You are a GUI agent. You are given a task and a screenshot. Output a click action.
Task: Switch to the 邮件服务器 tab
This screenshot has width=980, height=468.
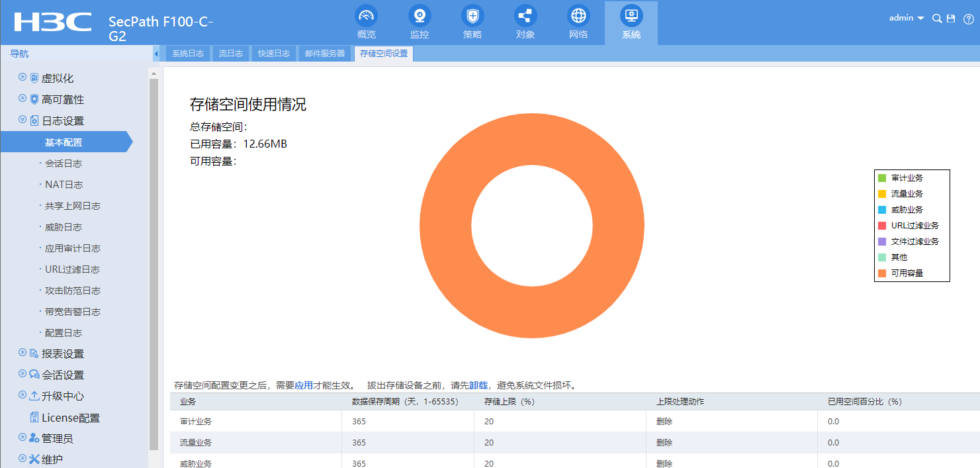click(325, 54)
